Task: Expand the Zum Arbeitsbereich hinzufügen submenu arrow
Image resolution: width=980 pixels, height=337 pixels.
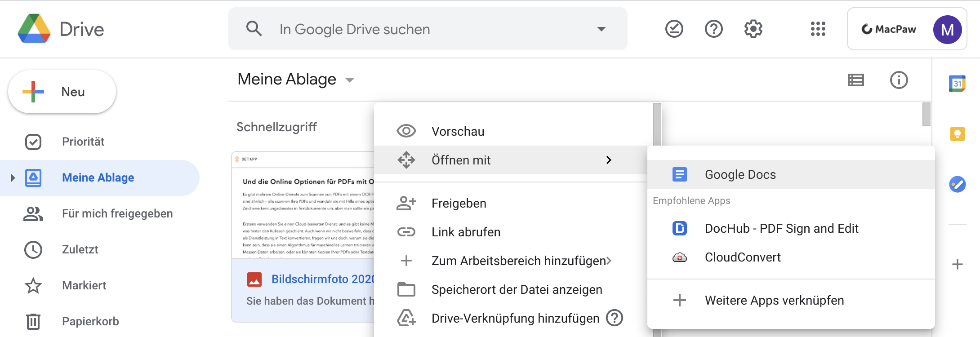Action: pyautogui.click(x=609, y=261)
